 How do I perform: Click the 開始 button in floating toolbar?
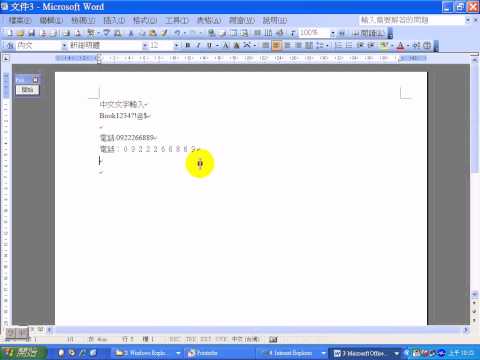27,90
